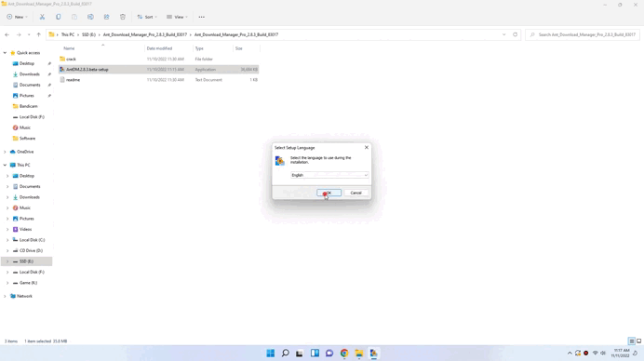Click the Cut scissors icon in toolbar
The height and width of the screenshot is (361, 644).
42,17
